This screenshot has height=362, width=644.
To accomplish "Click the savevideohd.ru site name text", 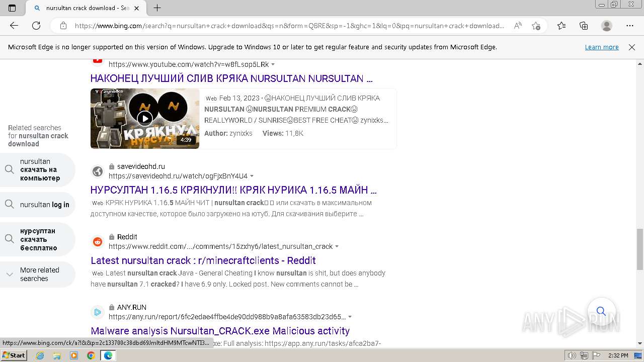I will click(141, 166).
